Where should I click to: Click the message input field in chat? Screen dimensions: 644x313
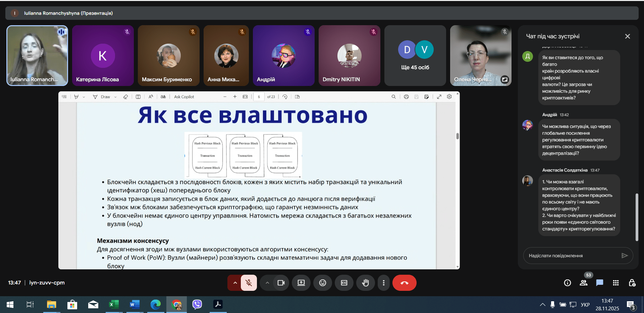point(572,256)
